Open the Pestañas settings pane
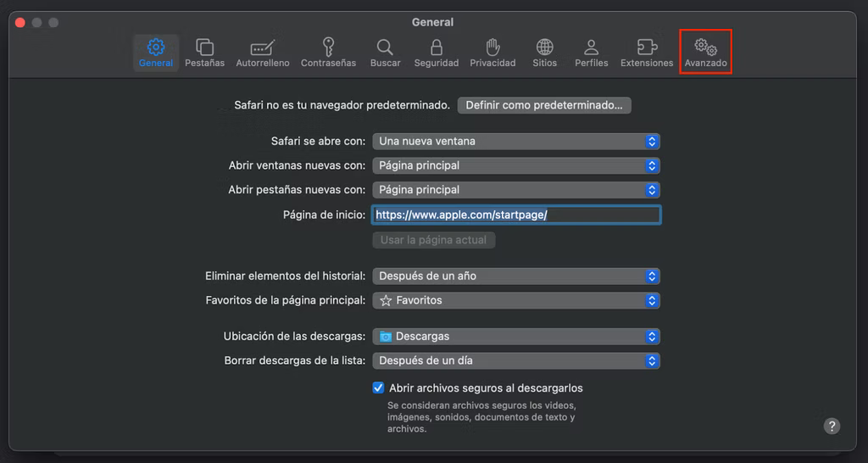868x463 pixels. coord(204,53)
